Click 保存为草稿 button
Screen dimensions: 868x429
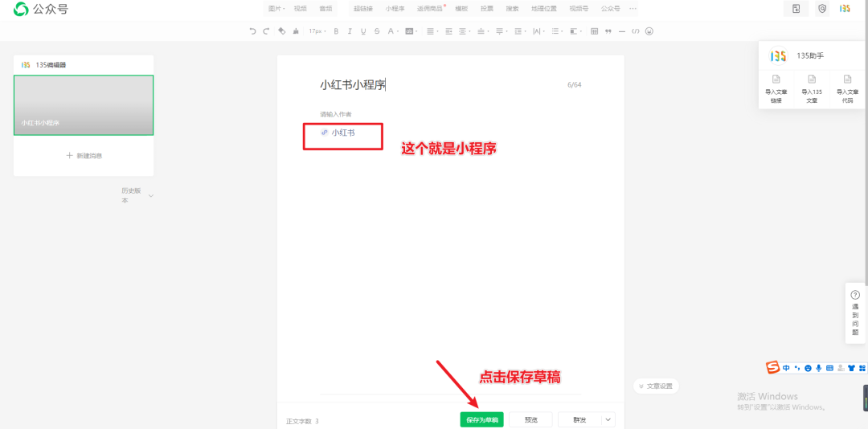[x=481, y=419]
